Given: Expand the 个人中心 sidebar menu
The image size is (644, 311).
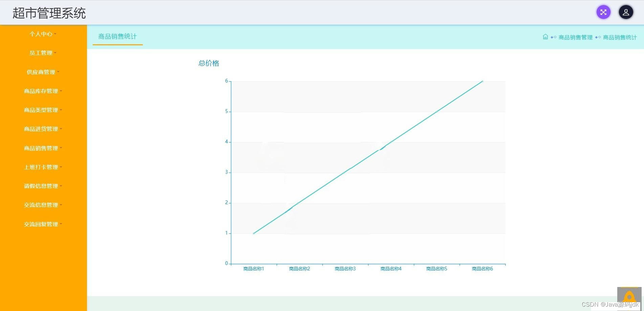Looking at the screenshot, I should click(43, 34).
